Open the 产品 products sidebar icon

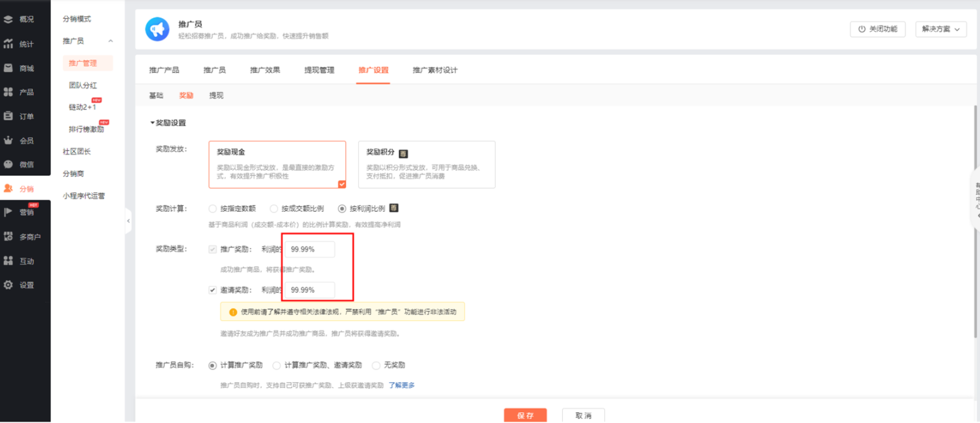point(9,92)
